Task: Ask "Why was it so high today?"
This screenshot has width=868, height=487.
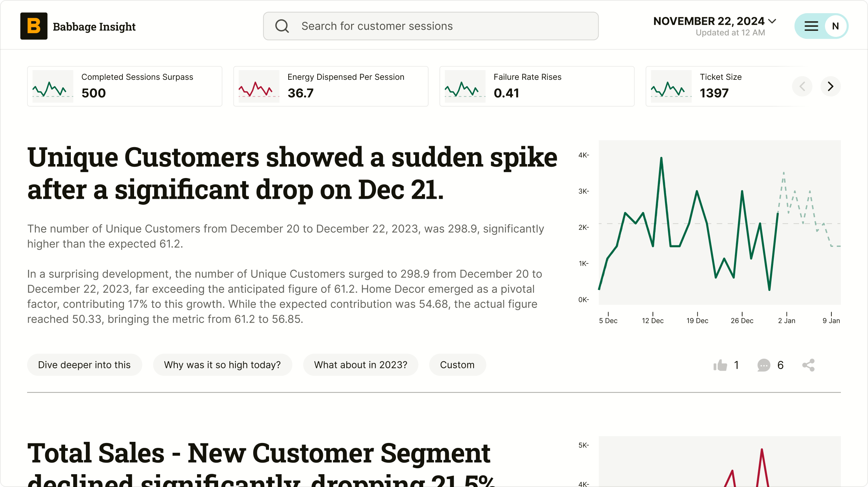Action: [x=222, y=365]
